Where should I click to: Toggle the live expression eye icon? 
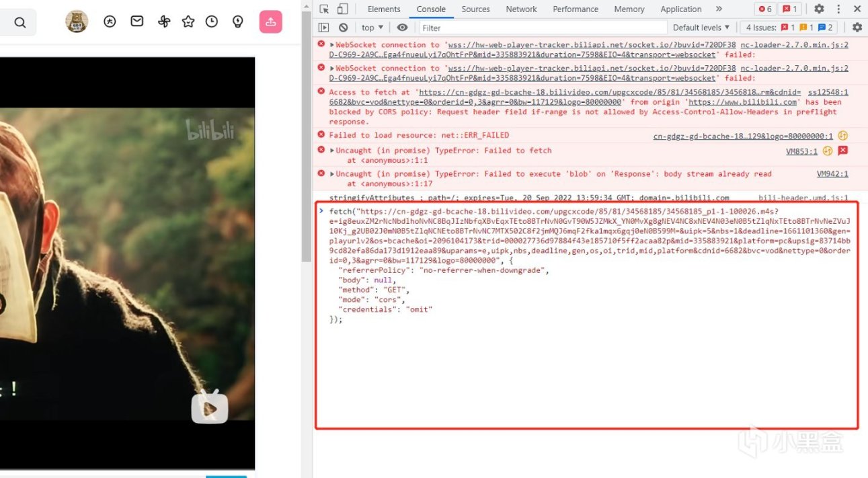tap(402, 28)
